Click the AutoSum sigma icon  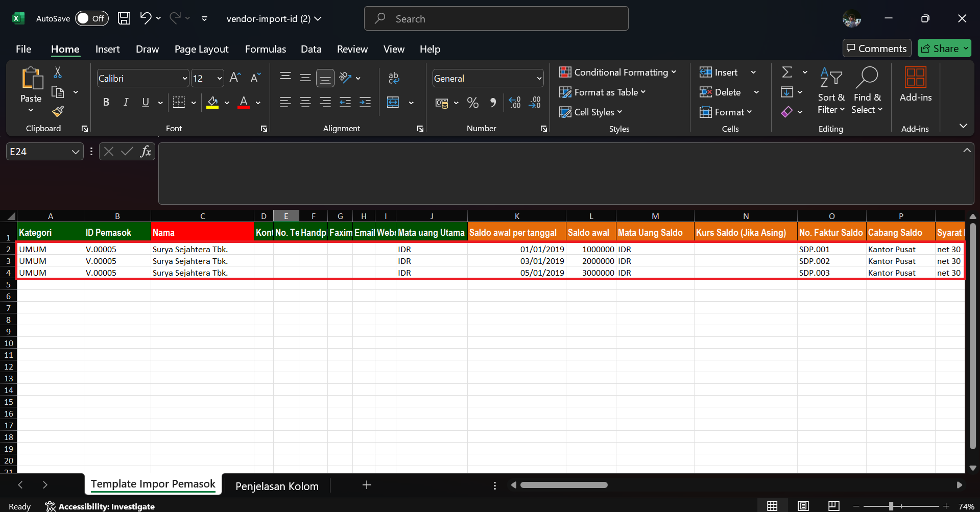coord(787,72)
